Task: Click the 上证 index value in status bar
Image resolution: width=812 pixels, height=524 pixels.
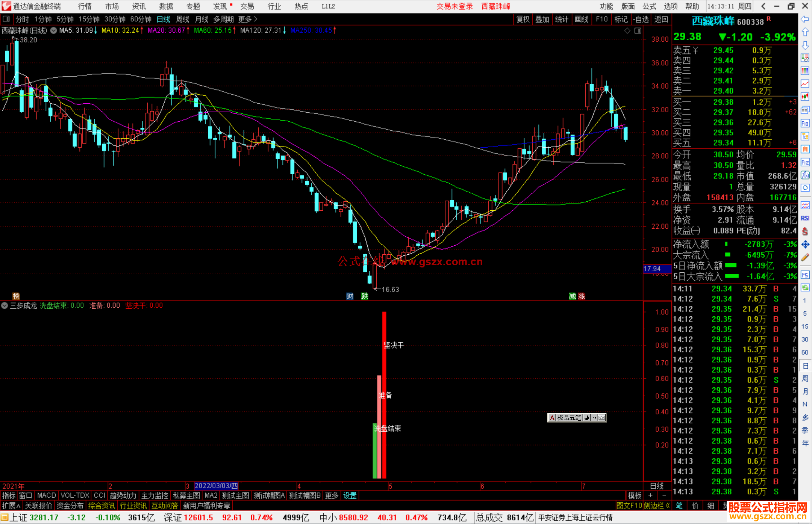Action: (x=44, y=518)
